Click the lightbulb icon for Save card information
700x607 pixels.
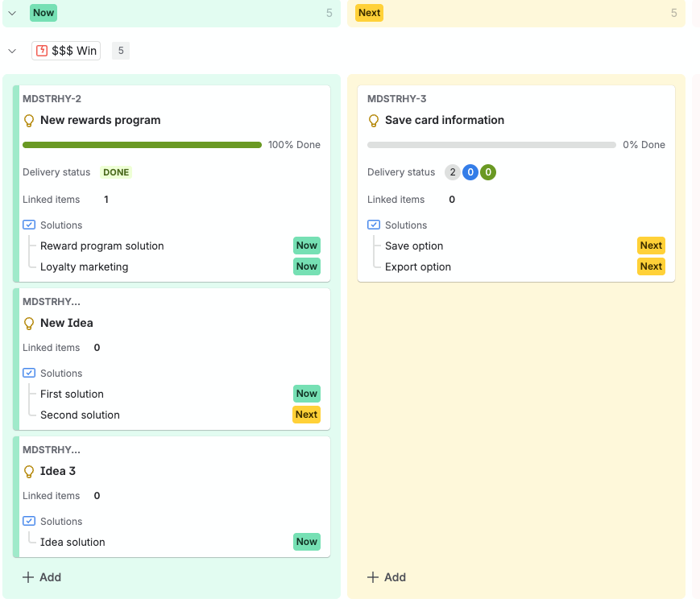374,121
